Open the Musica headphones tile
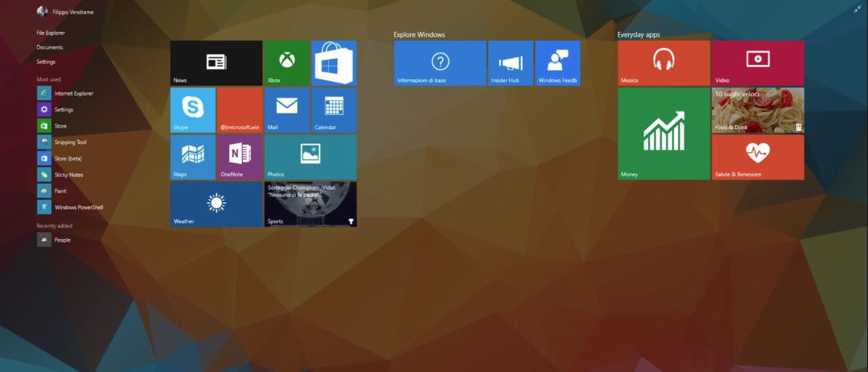The image size is (868, 372). tap(664, 63)
